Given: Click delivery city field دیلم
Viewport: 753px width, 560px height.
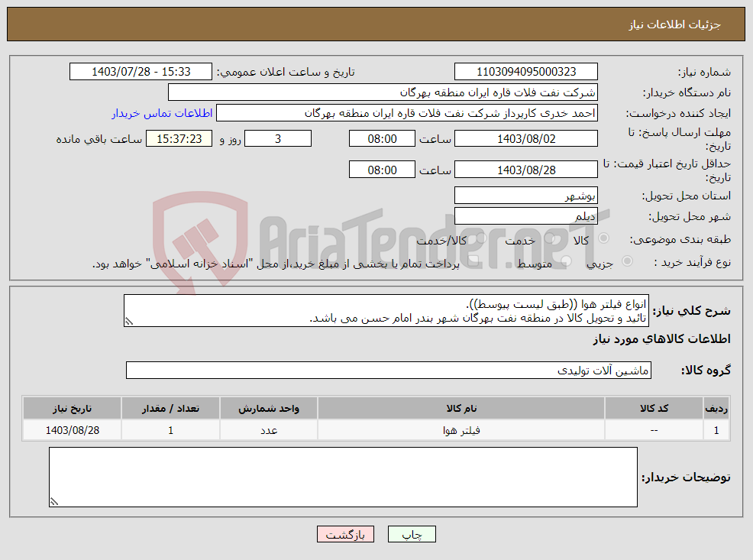Looking at the screenshot, I should coord(526,216).
